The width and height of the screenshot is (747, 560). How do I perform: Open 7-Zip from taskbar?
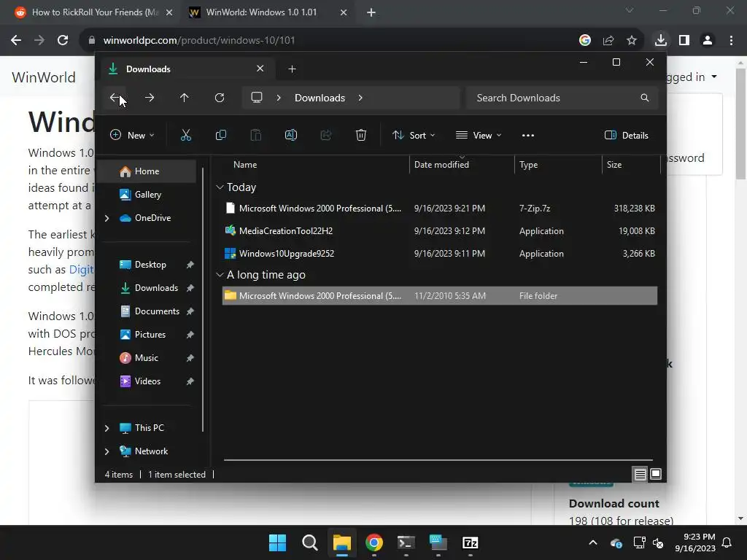(x=471, y=542)
